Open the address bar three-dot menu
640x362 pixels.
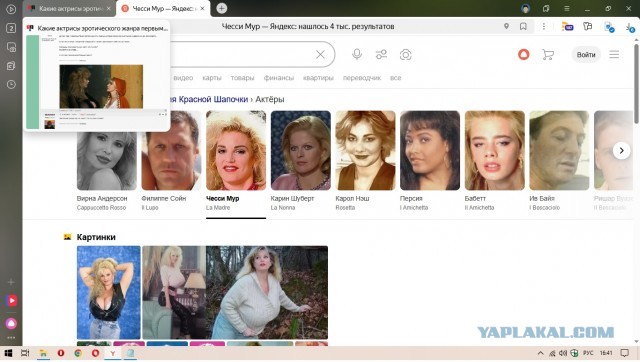(544, 27)
